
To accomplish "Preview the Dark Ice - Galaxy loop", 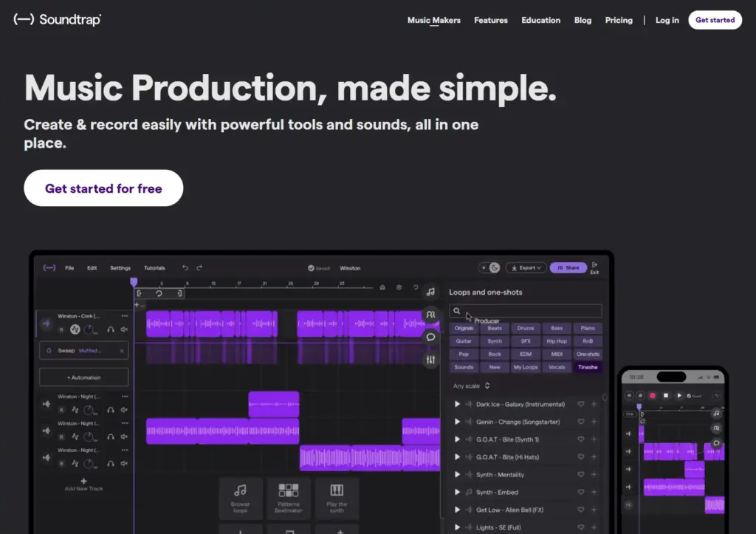I will coord(457,404).
